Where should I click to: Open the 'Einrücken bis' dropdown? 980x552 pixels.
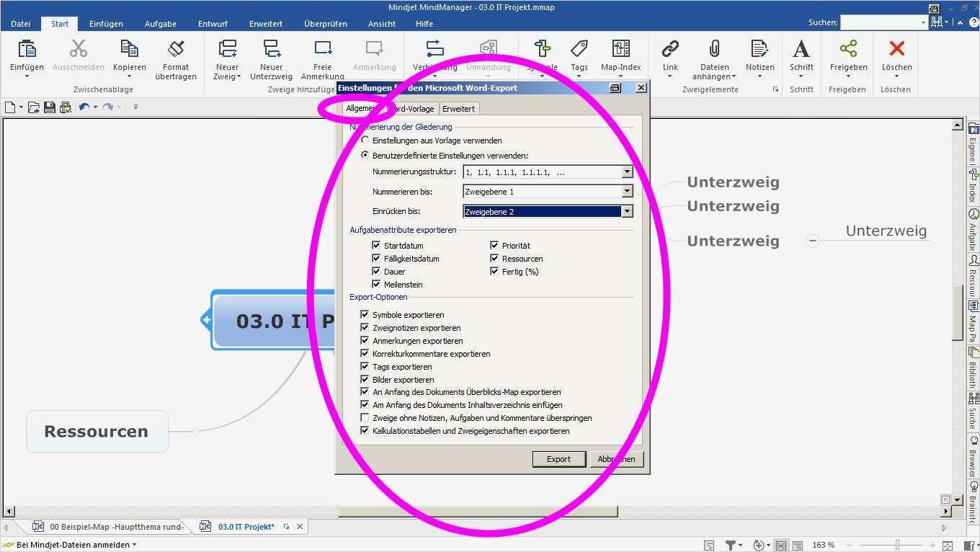pyautogui.click(x=627, y=211)
